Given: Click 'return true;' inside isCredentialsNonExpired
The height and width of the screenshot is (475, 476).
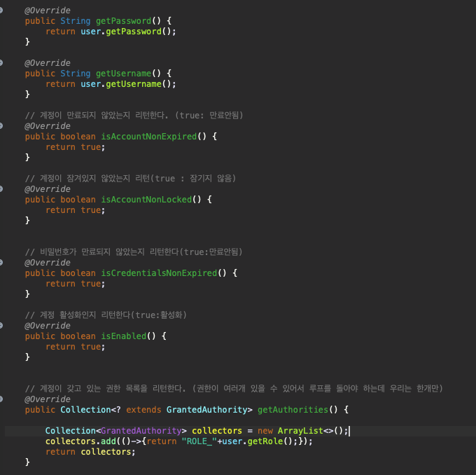Looking at the screenshot, I should (x=76, y=284).
